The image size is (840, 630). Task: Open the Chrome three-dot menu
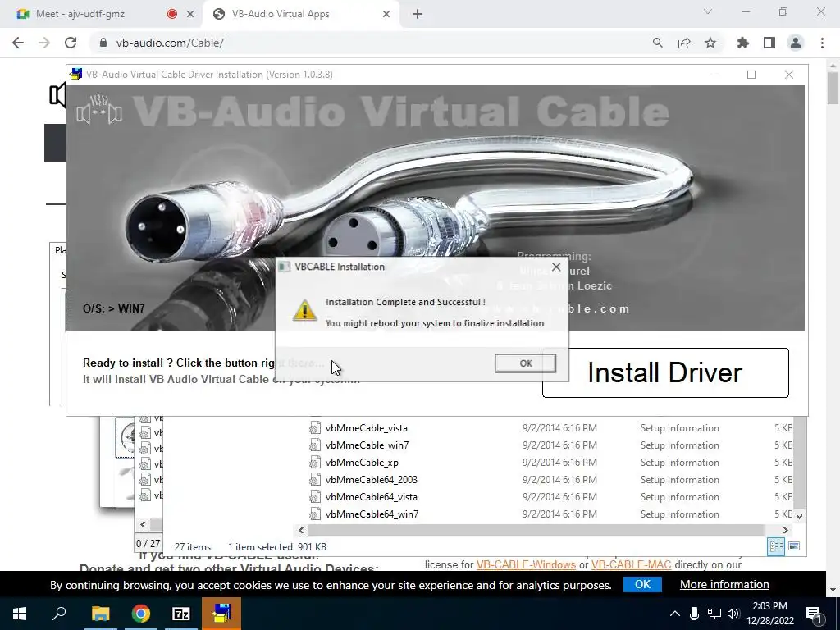[x=822, y=43]
